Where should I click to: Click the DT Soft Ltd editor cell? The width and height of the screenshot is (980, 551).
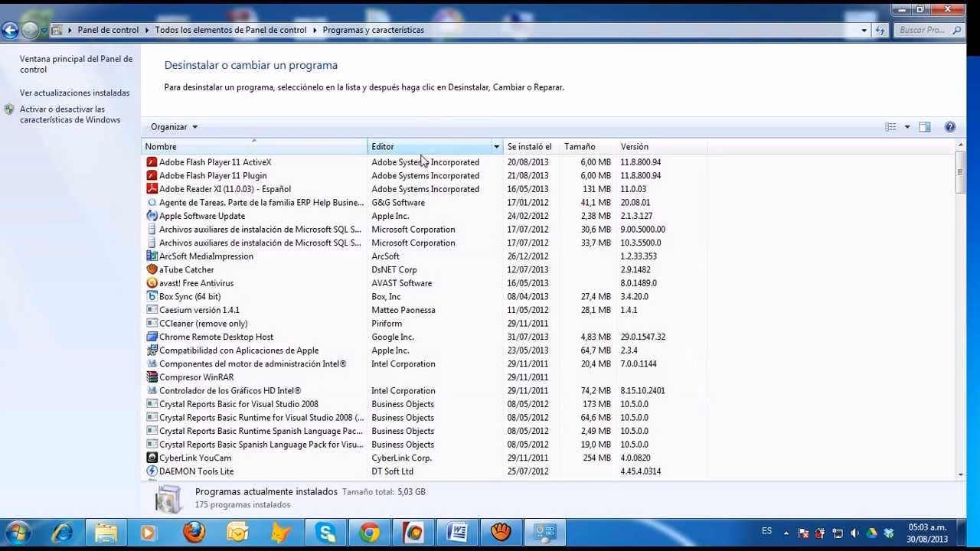pos(393,471)
